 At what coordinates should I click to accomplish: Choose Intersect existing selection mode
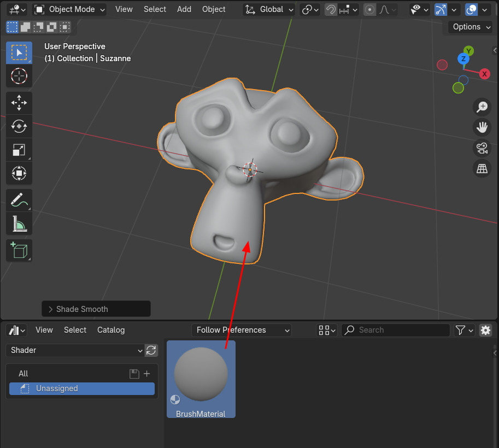[64, 27]
